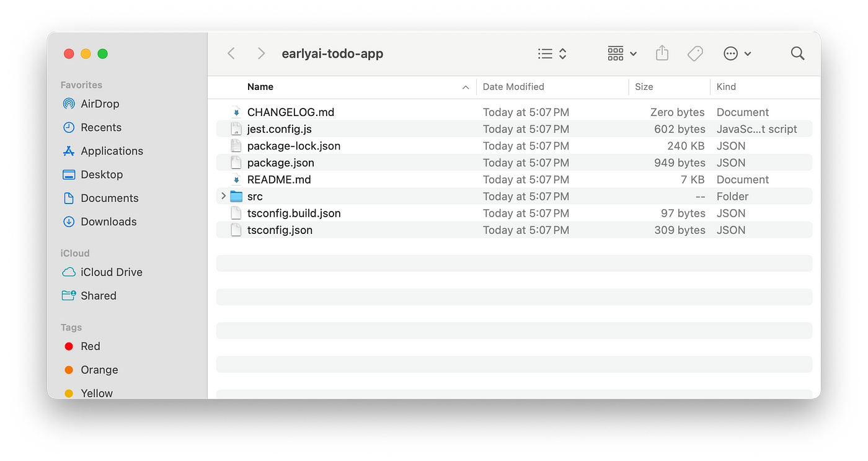868x461 pixels.
Task: Click the Downloads sidebar icon
Action: coord(69,222)
